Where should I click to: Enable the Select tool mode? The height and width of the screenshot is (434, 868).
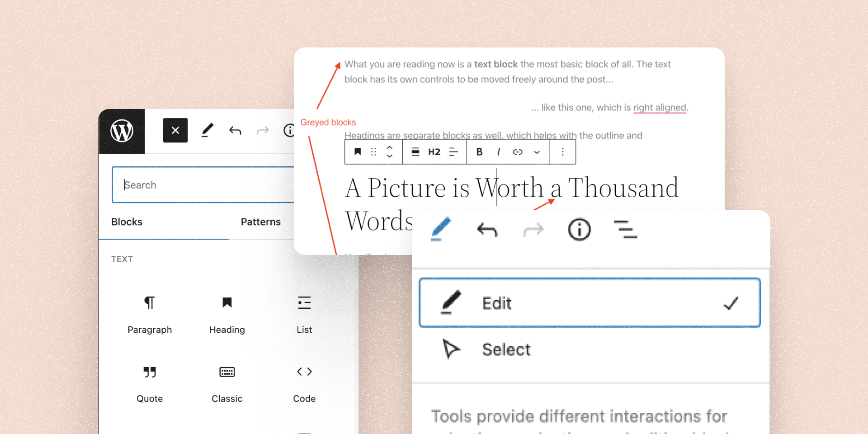coord(506,349)
